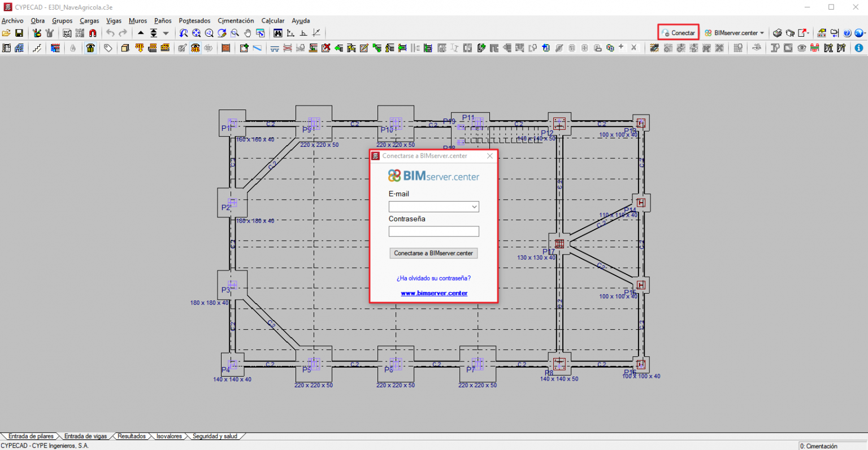Select the pan (hand) tool
868x450 pixels.
247,33
